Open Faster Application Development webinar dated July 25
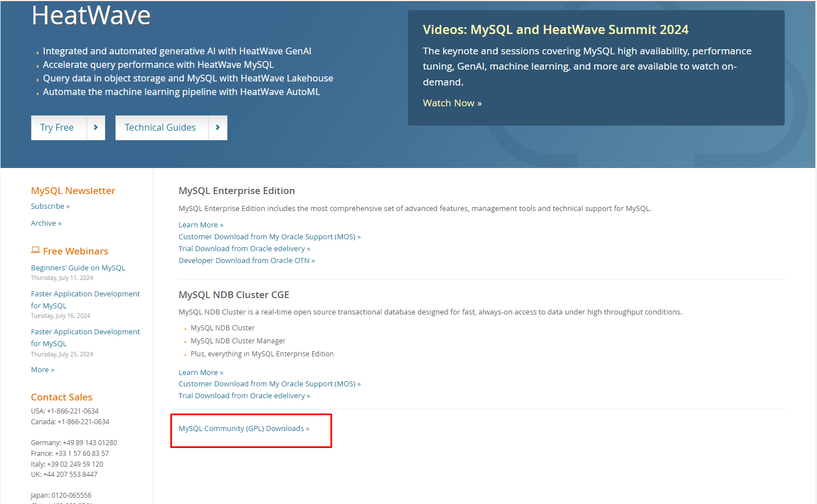817x504 pixels. [85, 338]
